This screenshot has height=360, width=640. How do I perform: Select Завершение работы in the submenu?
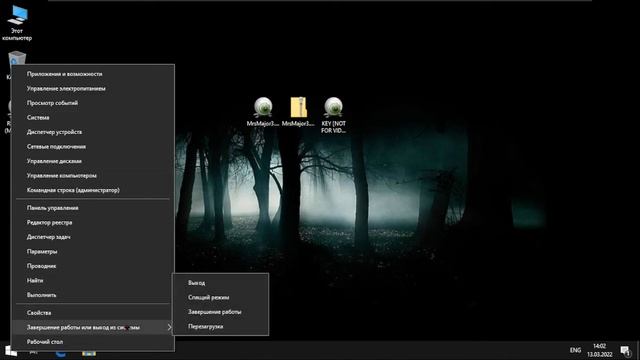220,312
